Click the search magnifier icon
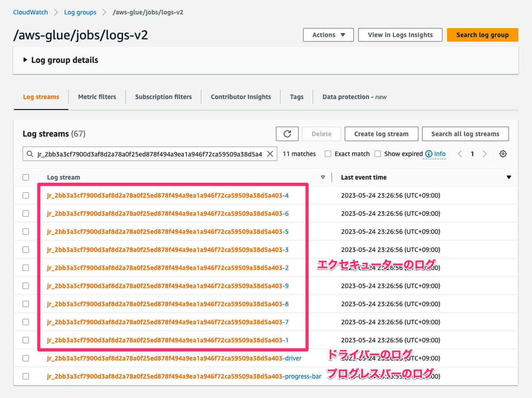Viewport: 532px width, 398px height. pyautogui.click(x=30, y=154)
